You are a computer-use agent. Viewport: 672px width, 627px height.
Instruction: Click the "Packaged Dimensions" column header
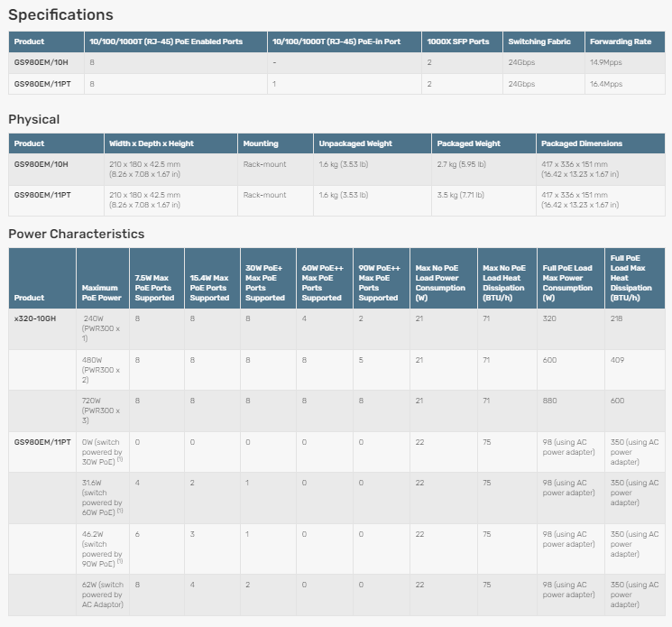[x=601, y=143]
